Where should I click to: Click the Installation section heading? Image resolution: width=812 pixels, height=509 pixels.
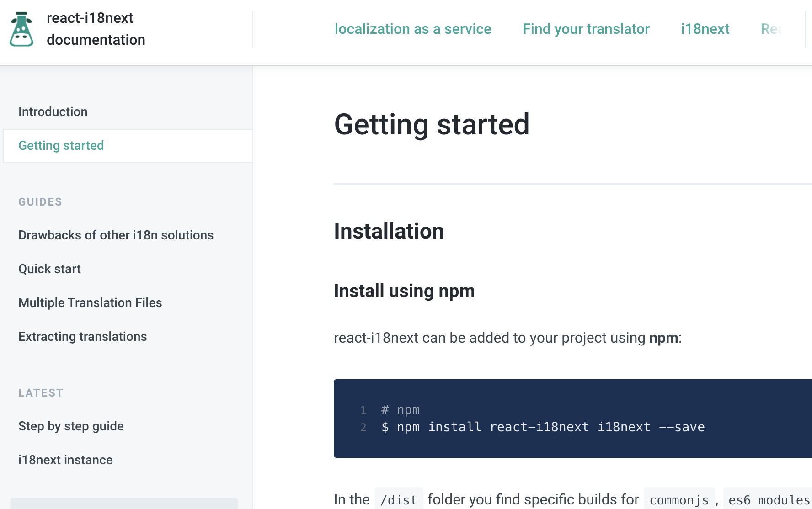[389, 231]
